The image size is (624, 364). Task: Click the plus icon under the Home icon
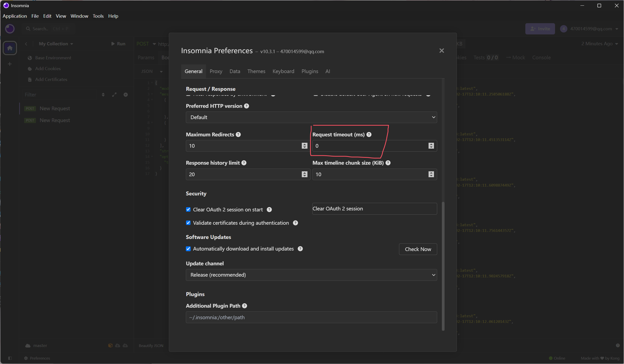point(10,64)
